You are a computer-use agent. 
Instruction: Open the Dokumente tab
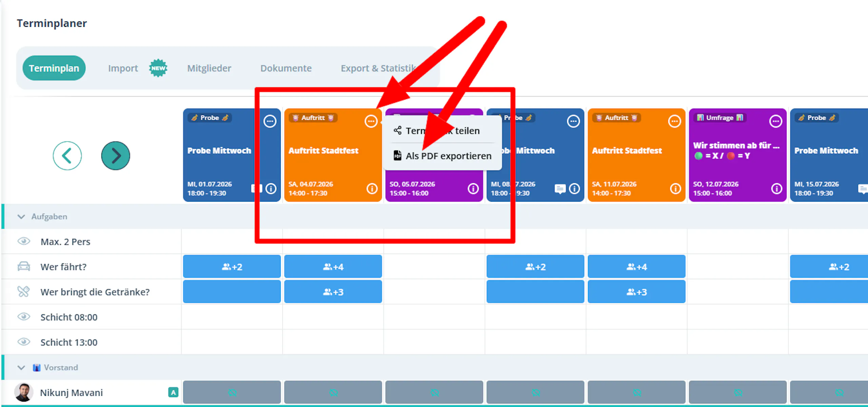point(286,68)
